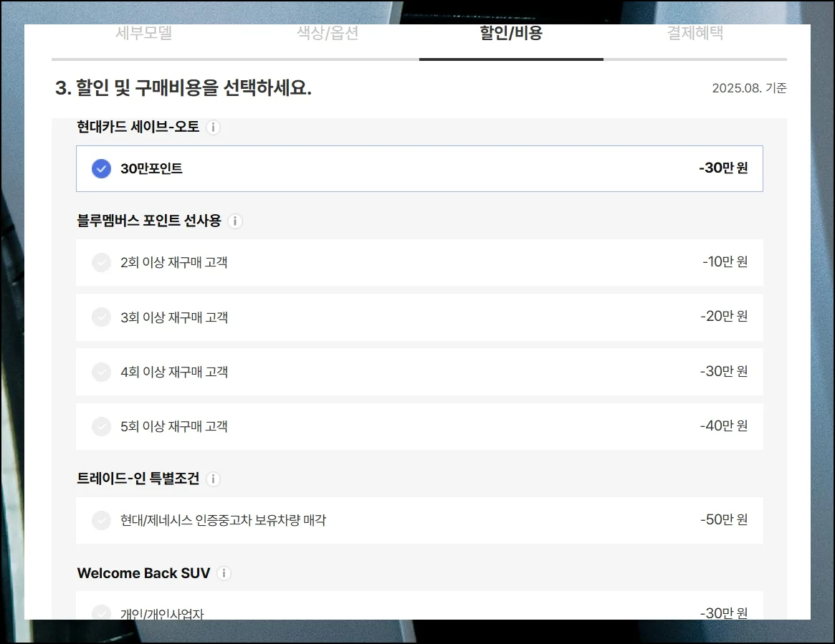Switch to the 세부모델 tab
The width and height of the screenshot is (835, 644).
(x=143, y=34)
